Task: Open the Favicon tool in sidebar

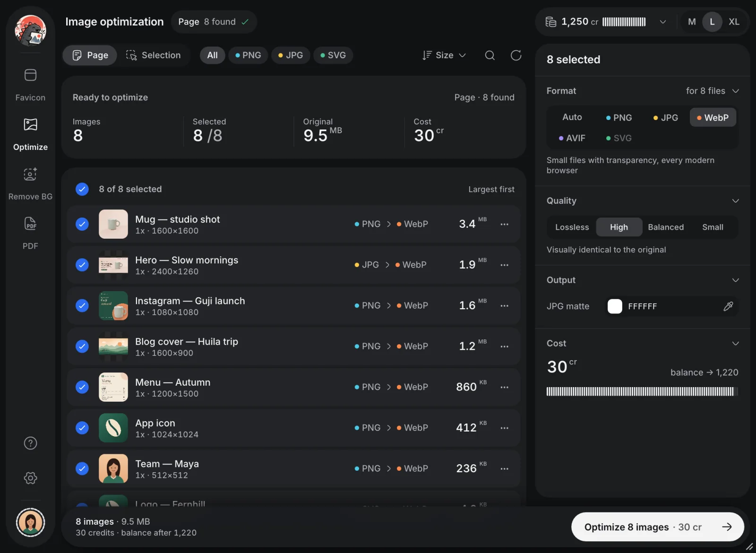Action: (x=30, y=85)
